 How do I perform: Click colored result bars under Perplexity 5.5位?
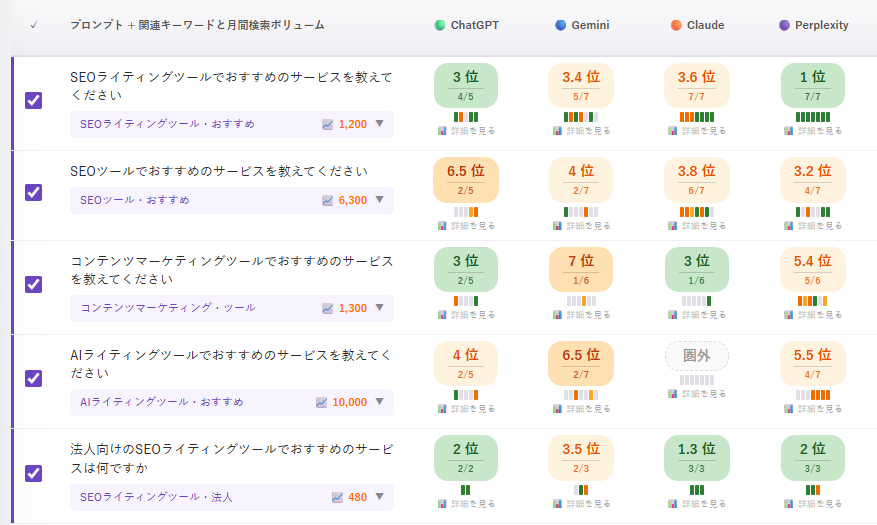click(x=813, y=395)
